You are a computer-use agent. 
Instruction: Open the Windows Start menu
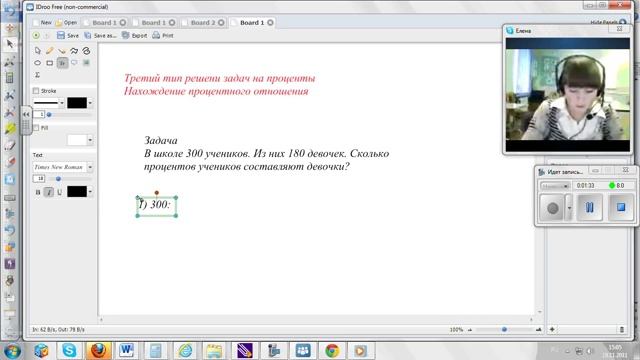pos(12,351)
